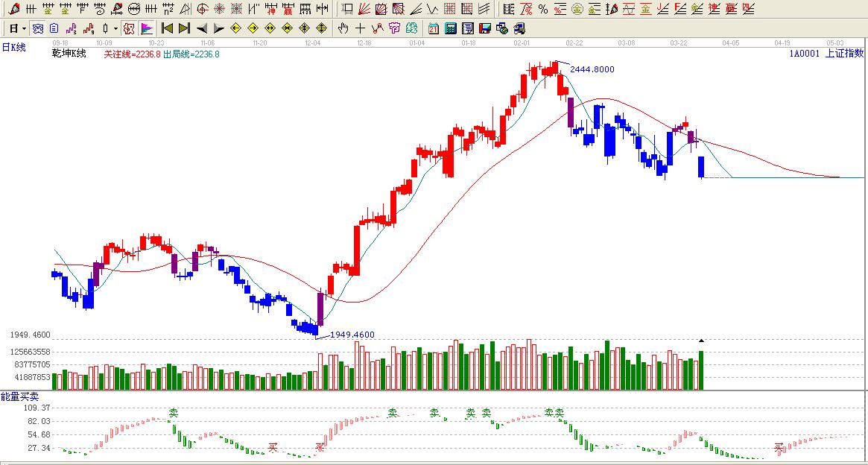868x465 pixels.
Task: Click the 1A0001 上证指数 stock name
Action: click(826, 54)
